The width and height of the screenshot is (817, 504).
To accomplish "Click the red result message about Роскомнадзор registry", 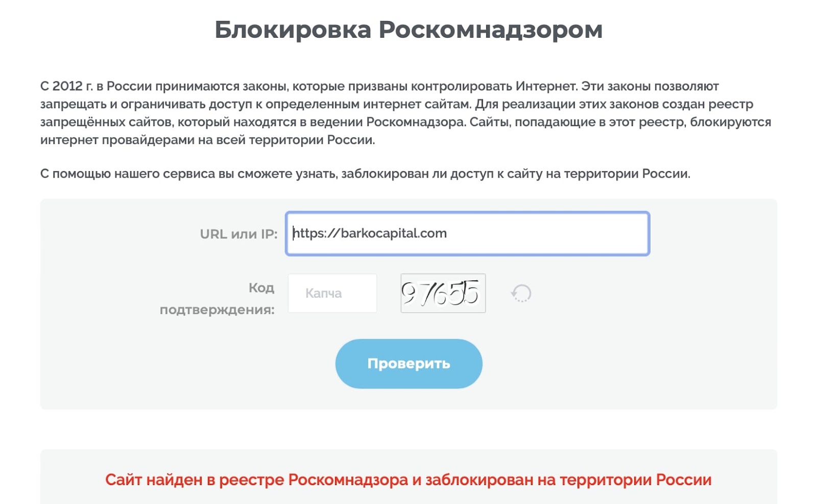I will [x=408, y=480].
